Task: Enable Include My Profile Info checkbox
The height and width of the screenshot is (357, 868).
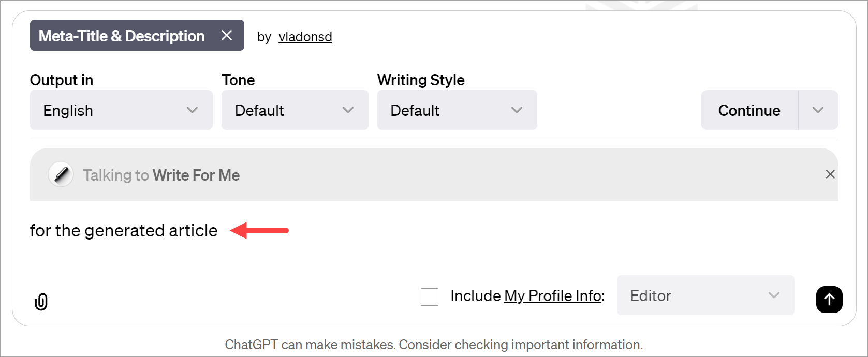Action: (430, 297)
